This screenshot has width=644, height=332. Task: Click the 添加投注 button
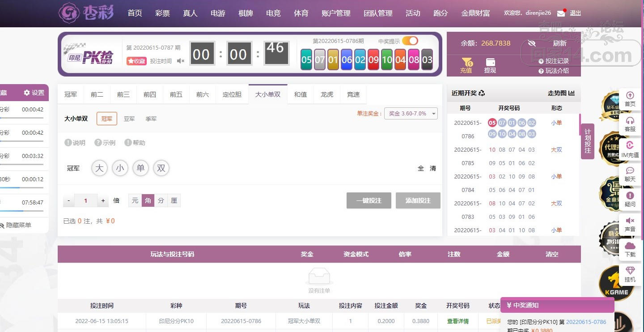click(418, 200)
